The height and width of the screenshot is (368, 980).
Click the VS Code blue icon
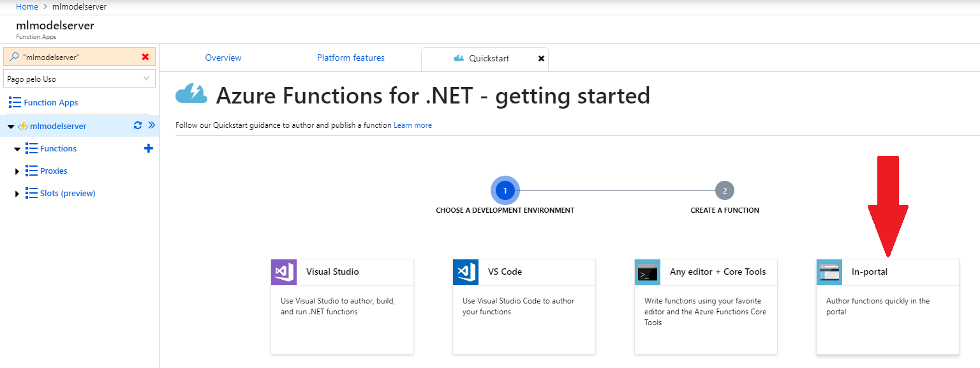click(x=465, y=272)
